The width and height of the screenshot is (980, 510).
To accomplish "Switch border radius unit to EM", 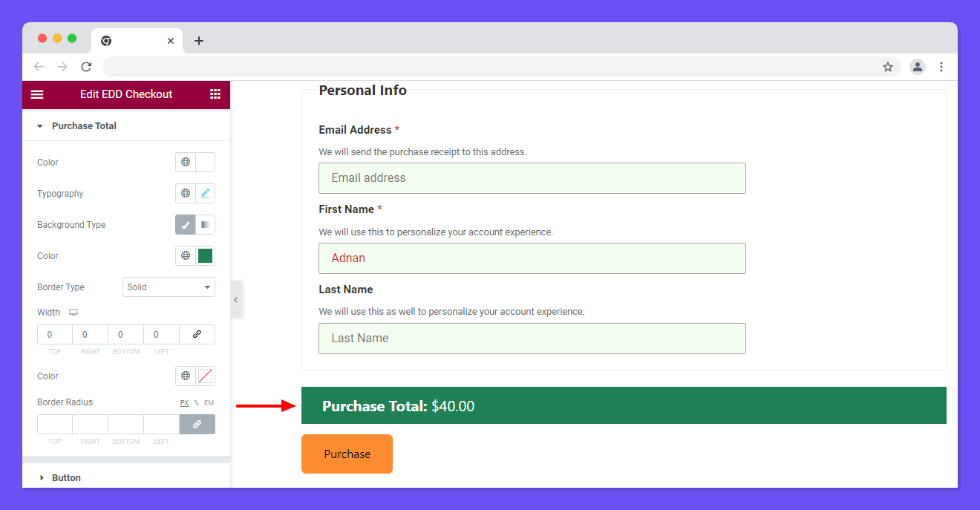I will 209,403.
